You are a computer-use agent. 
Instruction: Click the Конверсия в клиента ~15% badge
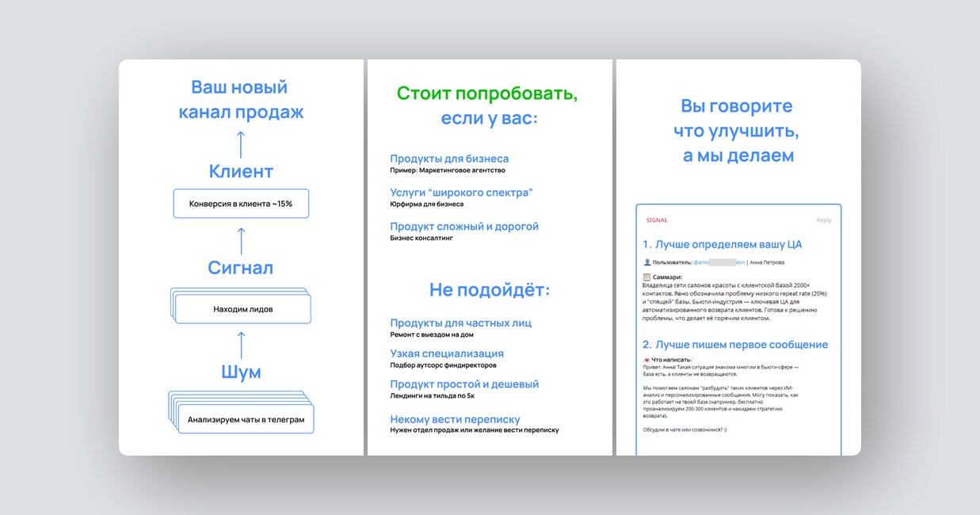pos(240,203)
